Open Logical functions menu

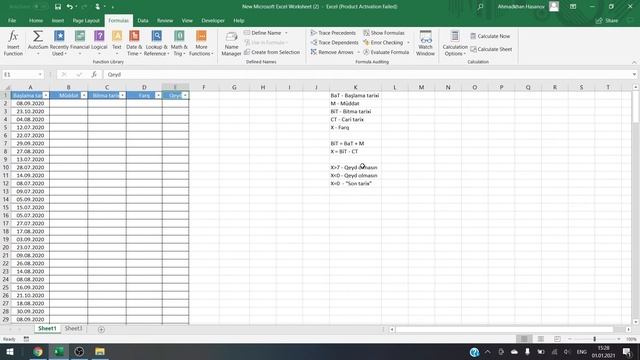click(x=99, y=43)
